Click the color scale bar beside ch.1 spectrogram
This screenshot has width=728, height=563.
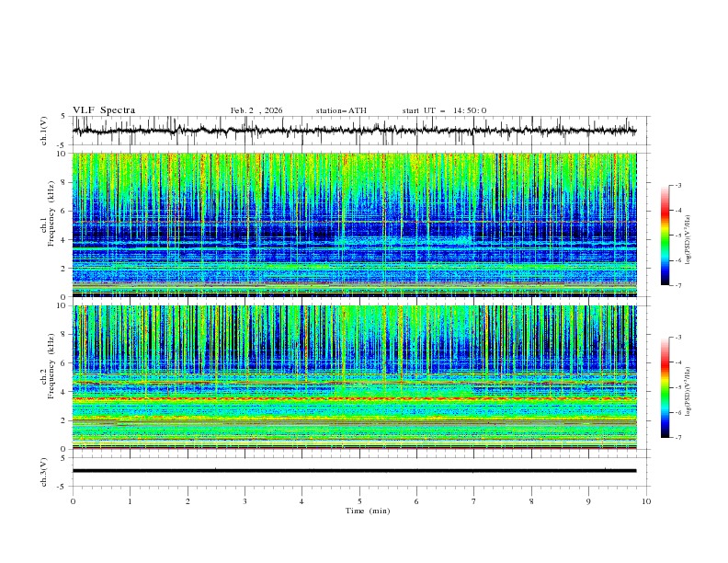tap(665, 236)
